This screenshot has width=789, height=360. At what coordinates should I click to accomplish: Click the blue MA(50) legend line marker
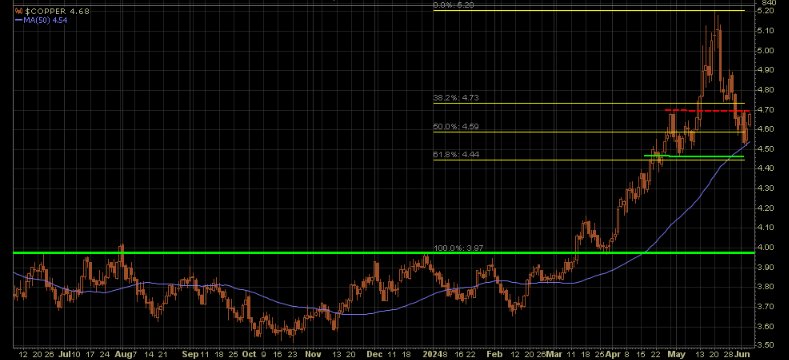pos(19,20)
